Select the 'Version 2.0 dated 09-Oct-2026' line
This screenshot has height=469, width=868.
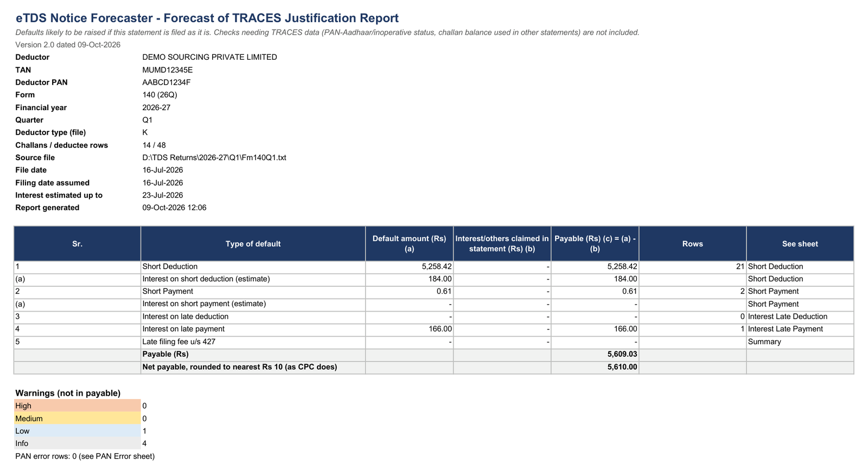(68, 45)
